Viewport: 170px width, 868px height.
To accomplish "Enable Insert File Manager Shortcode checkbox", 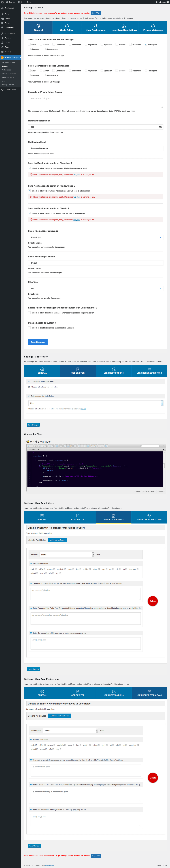I will coord(29,313).
